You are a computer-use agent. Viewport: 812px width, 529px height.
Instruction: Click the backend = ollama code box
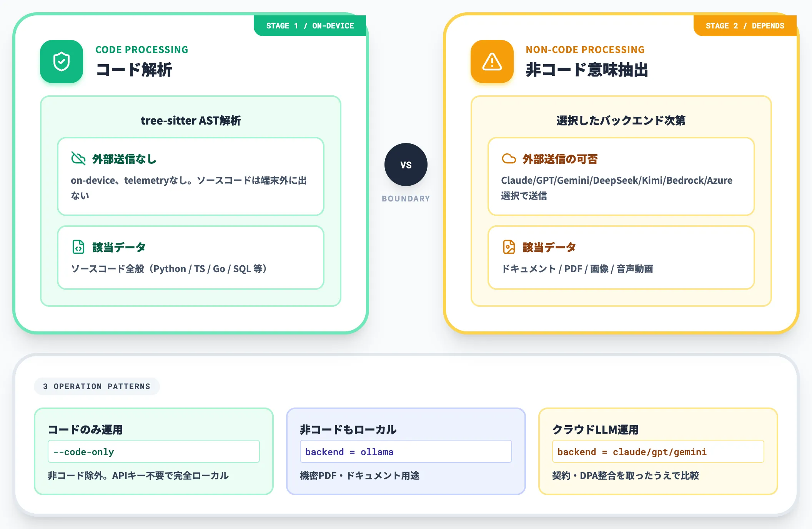(x=406, y=452)
